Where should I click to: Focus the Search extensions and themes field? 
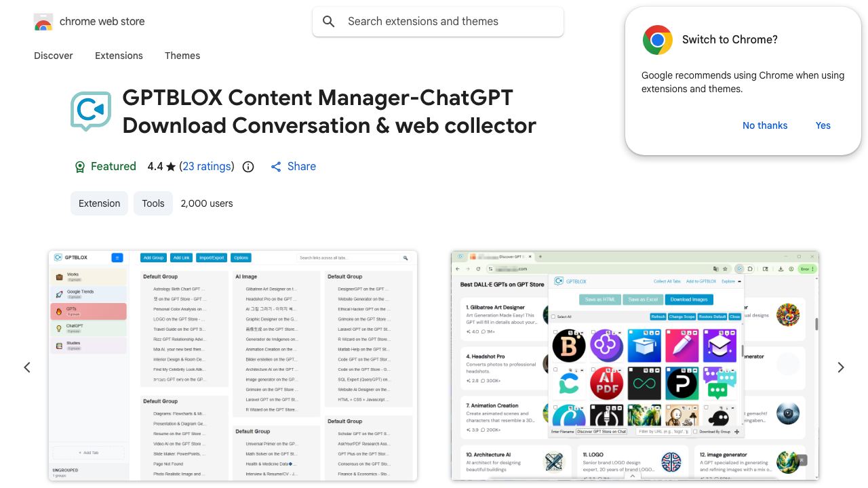[x=438, y=22]
